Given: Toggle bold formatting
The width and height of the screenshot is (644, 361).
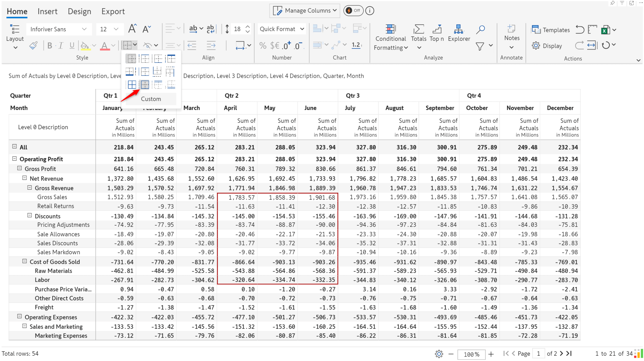Looking at the screenshot, I should [50, 46].
